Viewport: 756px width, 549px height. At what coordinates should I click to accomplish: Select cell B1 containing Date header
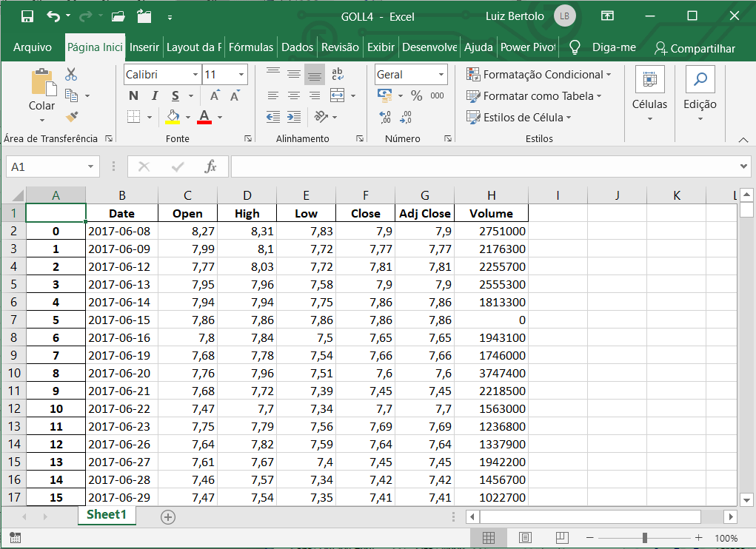point(121,213)
